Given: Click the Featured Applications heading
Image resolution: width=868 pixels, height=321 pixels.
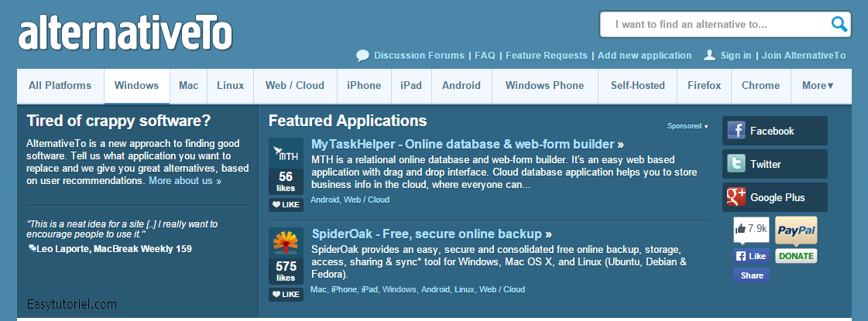Looking at the screenshot, I should [348, 121].
